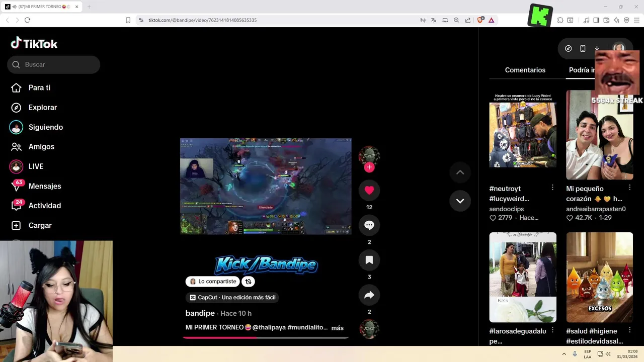Open options for Mi pequeño corazón video
644x362 pixels.
click(x=629, y=188)
